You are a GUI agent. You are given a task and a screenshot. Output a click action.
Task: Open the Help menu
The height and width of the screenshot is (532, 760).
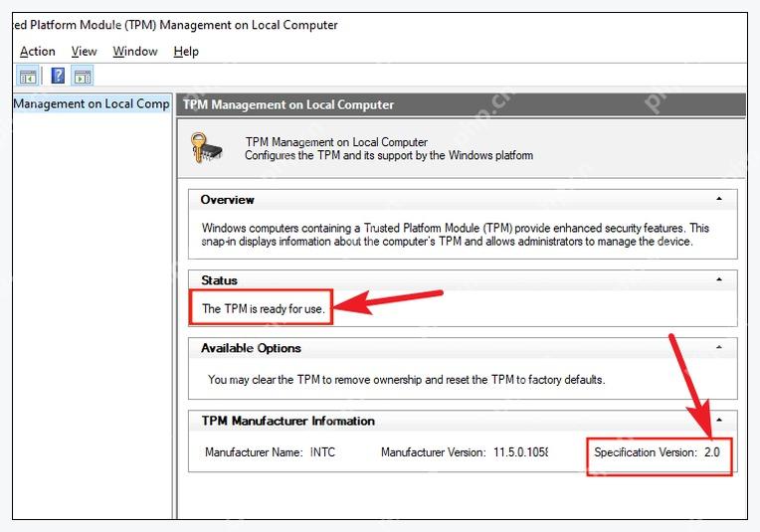186,52
